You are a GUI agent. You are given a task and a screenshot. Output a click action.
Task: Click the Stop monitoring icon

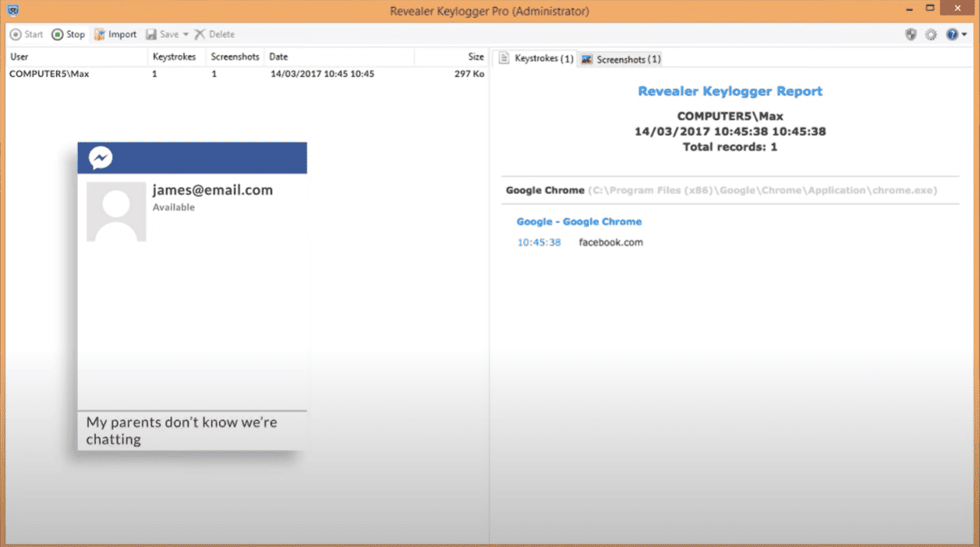(x=57, y=34)
